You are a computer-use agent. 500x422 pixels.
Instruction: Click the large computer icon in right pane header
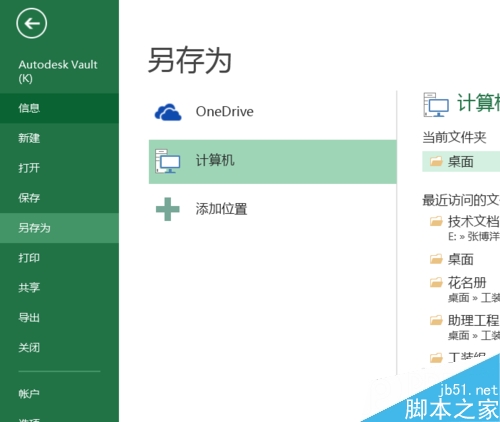tap(436, 105)
